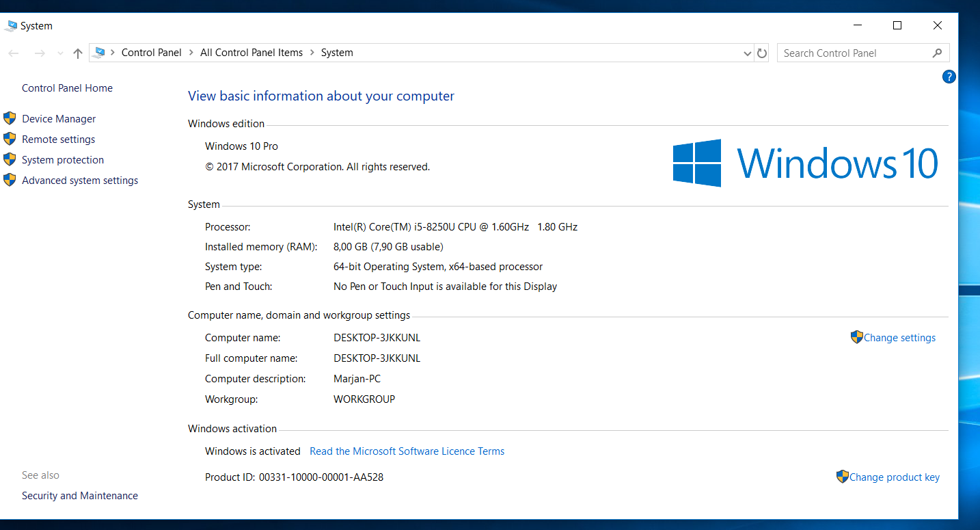Screen dimensions: 980x530
Task: Click the shield icon next to Change settings
Action: point(857,337)
